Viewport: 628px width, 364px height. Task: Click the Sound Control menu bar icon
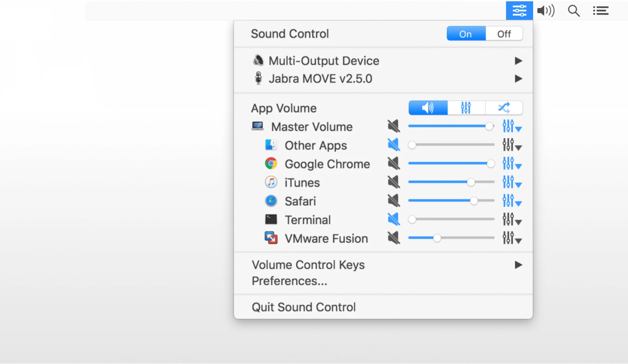click(519, 10)
